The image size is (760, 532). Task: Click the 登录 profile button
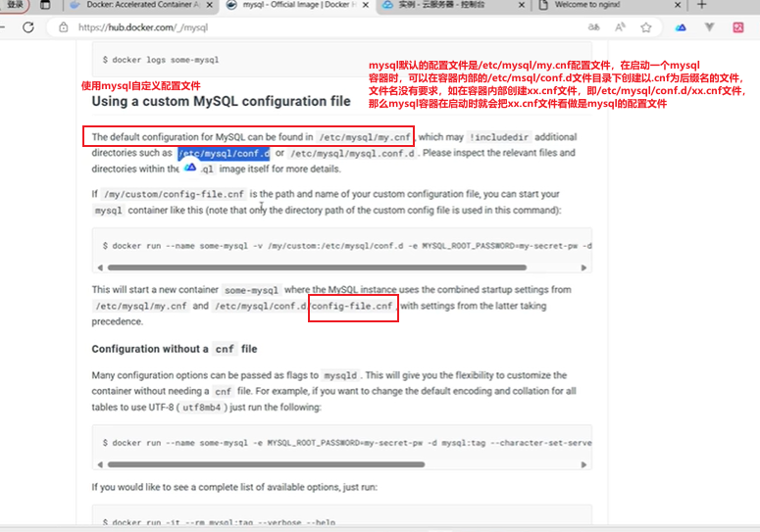tap(15, 5)
